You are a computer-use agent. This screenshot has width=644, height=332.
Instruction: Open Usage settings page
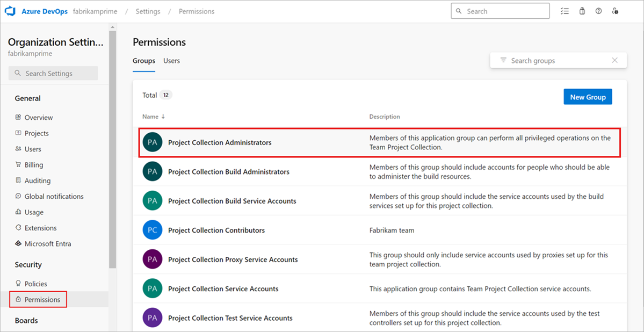[34, 212]
